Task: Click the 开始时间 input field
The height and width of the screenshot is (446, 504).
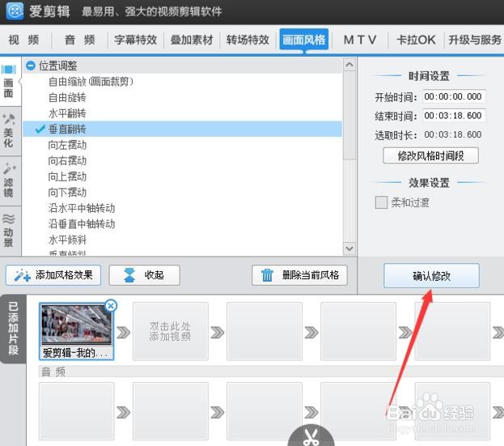Action: tap(454, 96)
